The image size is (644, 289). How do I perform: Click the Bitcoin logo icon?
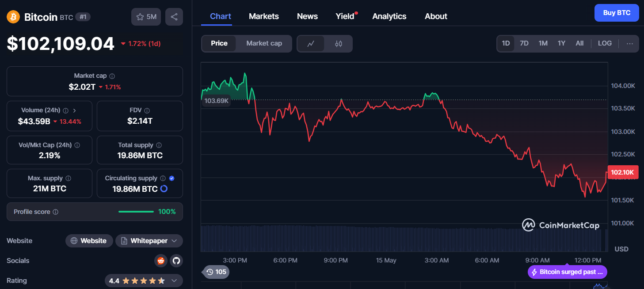point(13,17)
